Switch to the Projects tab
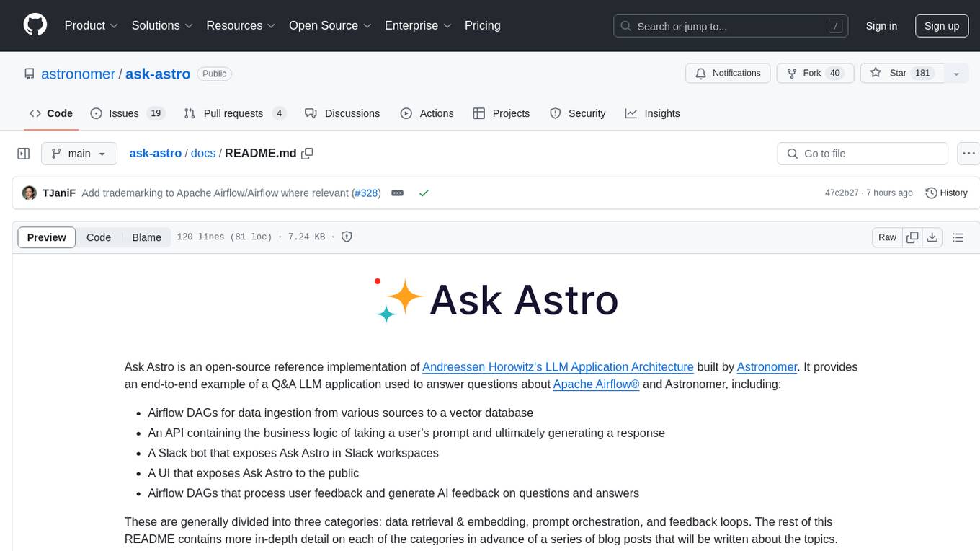The image size is (980, 551). (502, 113)
